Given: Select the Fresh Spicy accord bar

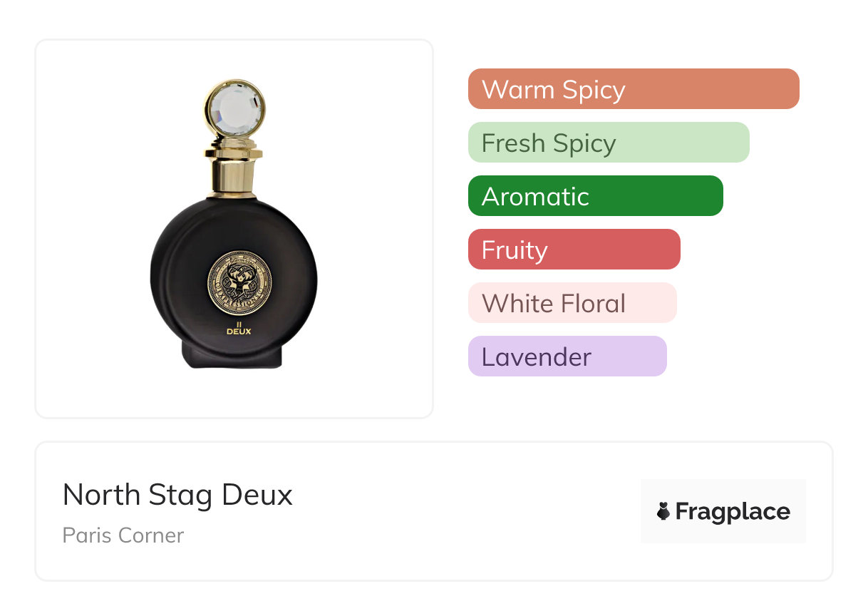Looking at the screenshot, I should (608, 143).
